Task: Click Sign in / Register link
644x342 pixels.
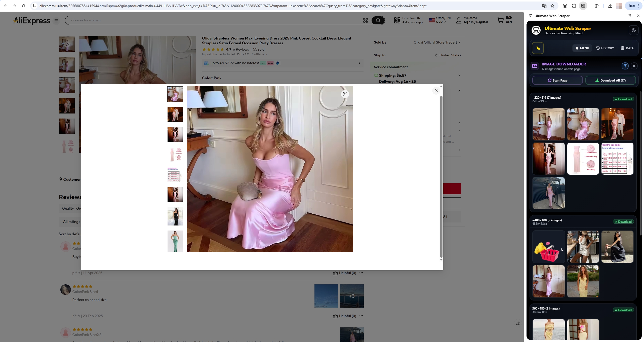Action: [476, 22]
